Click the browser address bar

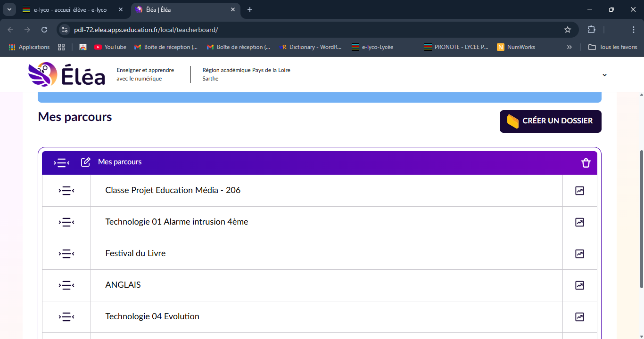[x=311, y=30]
